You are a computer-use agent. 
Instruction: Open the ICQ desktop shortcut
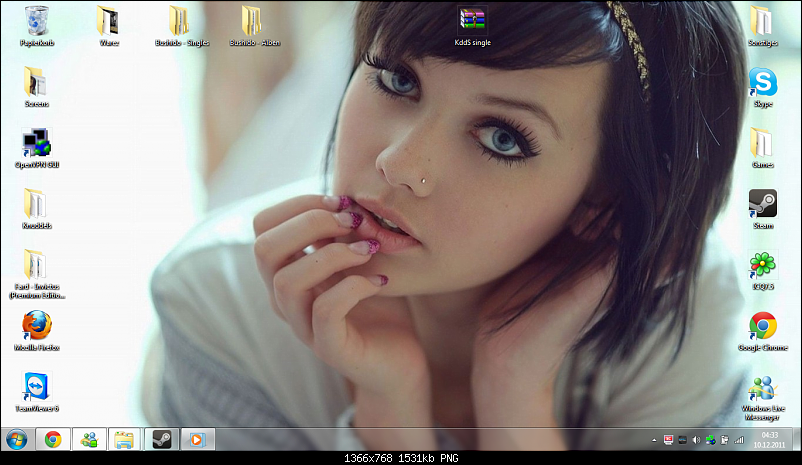coord(763,265)
